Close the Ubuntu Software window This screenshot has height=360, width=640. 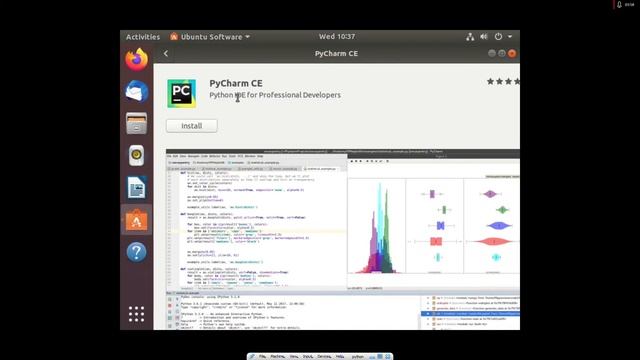coord(512,53)
